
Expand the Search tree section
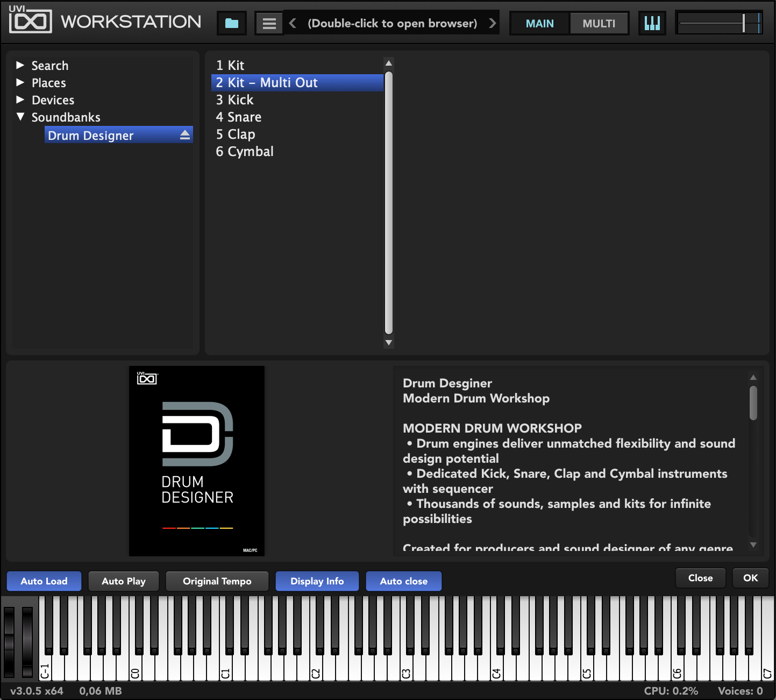coord(20,65)
